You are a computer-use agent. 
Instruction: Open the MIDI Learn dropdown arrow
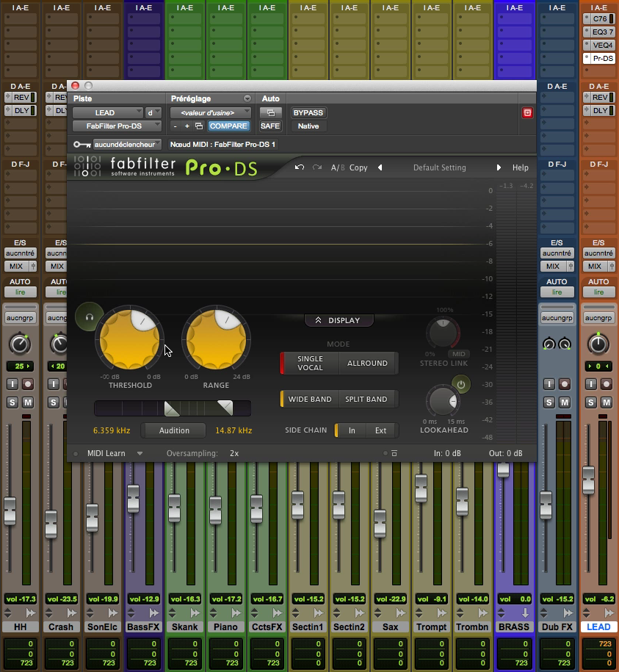point(140,453)
